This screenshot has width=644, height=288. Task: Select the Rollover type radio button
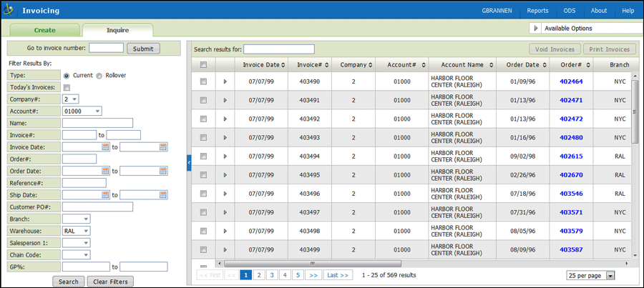[x=99, y=75]
